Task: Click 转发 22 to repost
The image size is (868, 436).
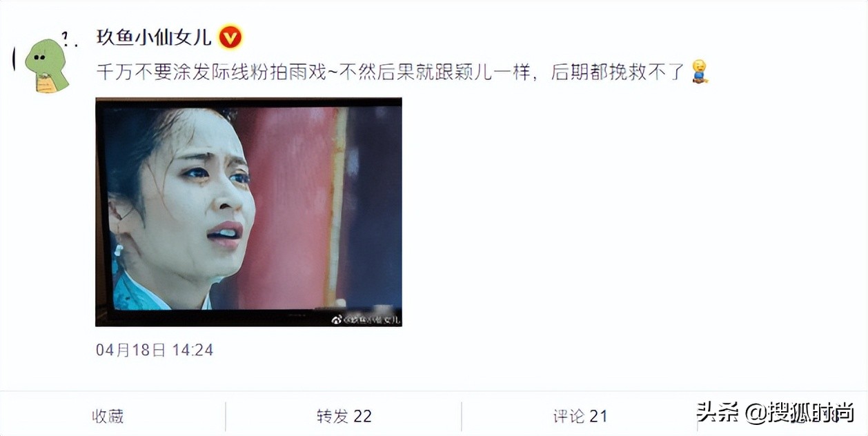Action: tap(344, 416)
